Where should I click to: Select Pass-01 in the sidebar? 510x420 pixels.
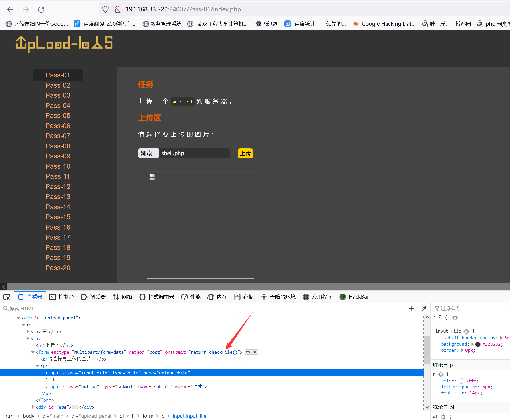click(x=58, y=75)
